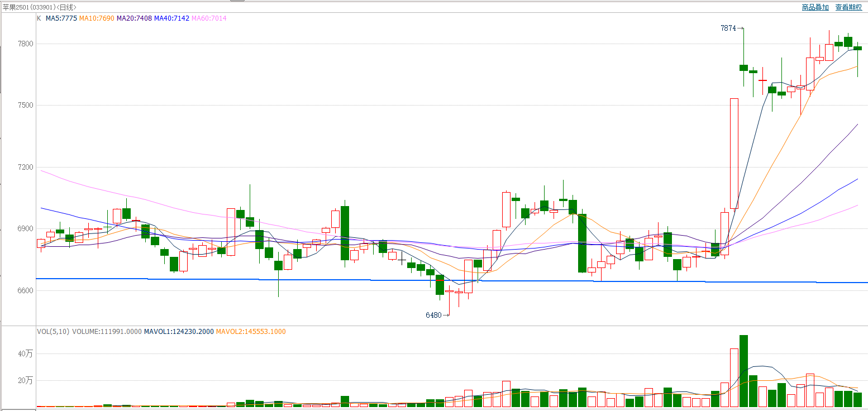Select the tall red limit-up candle near 7500
The height and width of the screenshot is (411, 868).
(x=734, y=154)
